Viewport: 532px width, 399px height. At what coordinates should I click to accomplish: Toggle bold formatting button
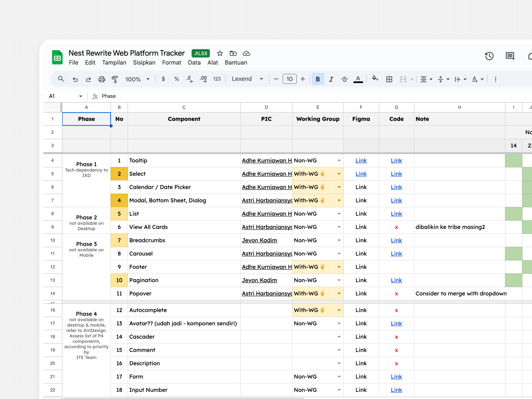(x=318, y=79)
